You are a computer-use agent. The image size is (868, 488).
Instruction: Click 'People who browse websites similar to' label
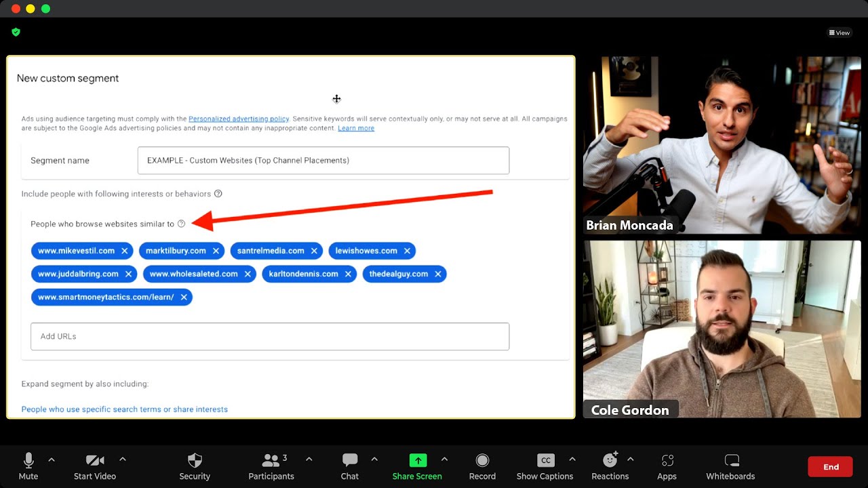(x=102, y=224)
